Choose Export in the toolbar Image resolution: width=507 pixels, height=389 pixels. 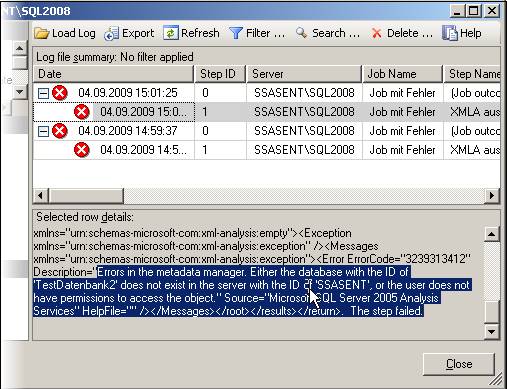click(129, 33)
